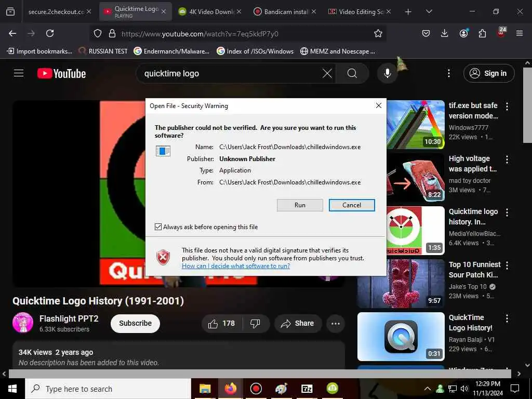Open the Downloads panel arrow icon
The width and height of the screenshot is (532, 399).
(445, 33)
